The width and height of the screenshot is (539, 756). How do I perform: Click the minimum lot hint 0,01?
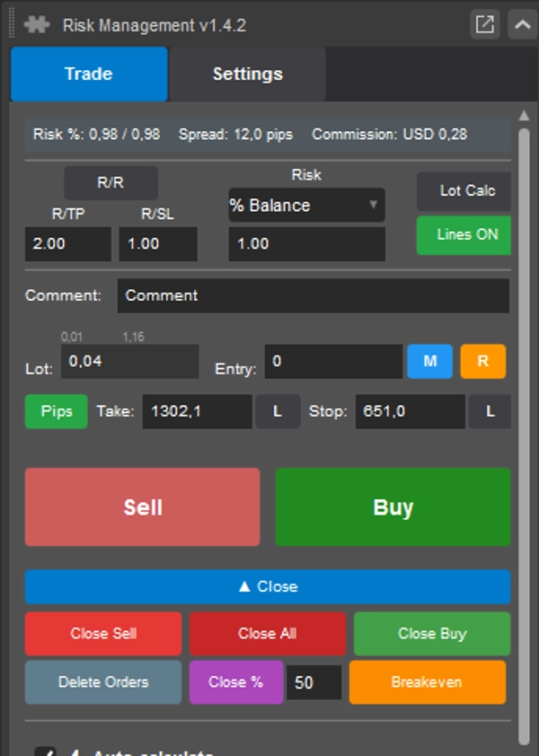click(72, 337)
